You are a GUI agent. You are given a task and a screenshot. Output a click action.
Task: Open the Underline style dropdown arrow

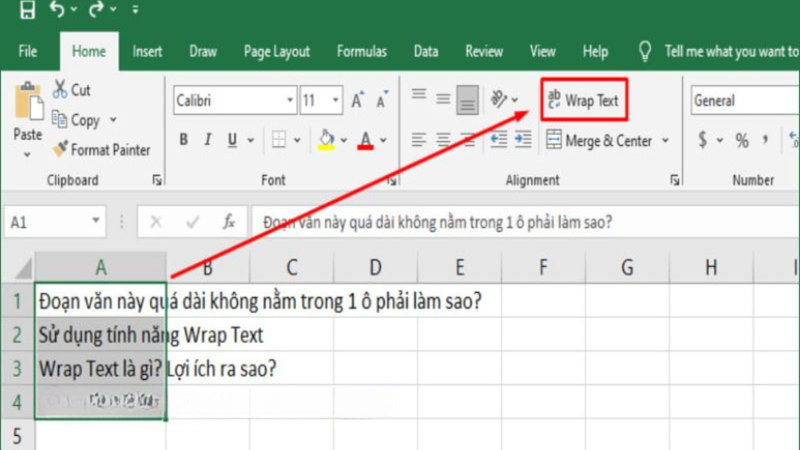coord(251,140)
